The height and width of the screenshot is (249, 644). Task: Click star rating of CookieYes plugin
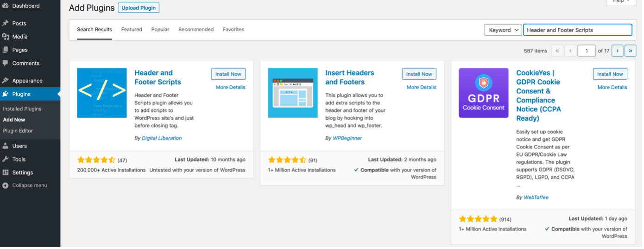click(x=478, y=219)
